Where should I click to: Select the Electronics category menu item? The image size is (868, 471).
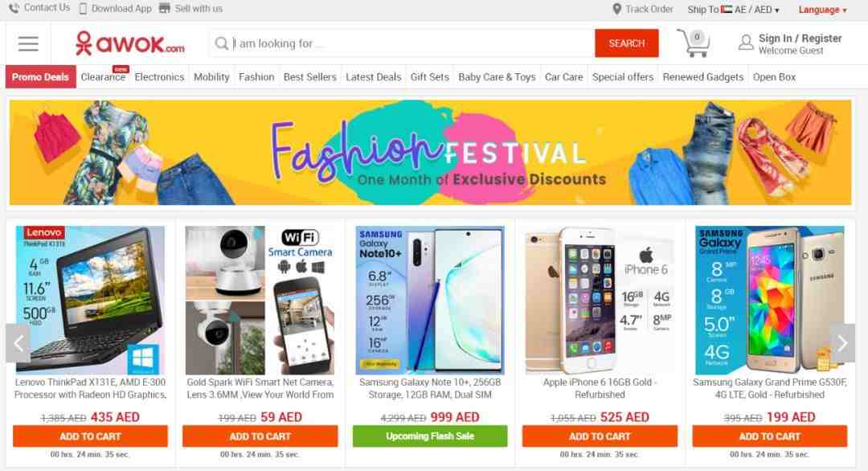coord(159,77)
